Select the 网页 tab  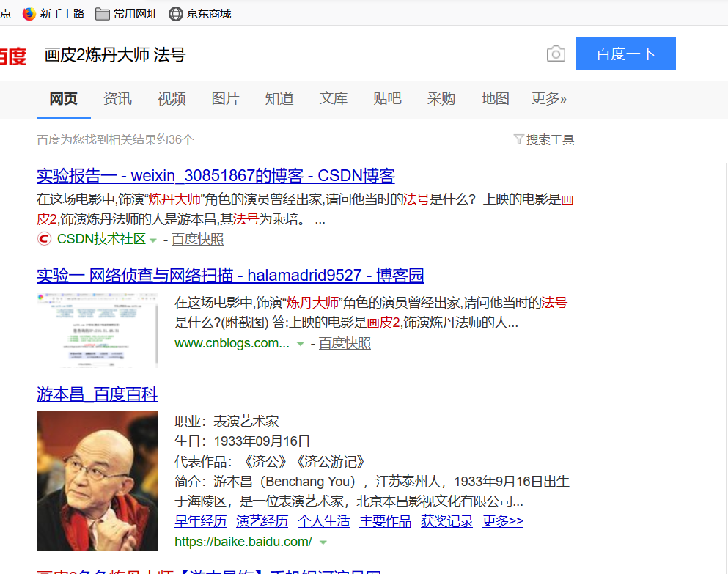tap(64, 98)
